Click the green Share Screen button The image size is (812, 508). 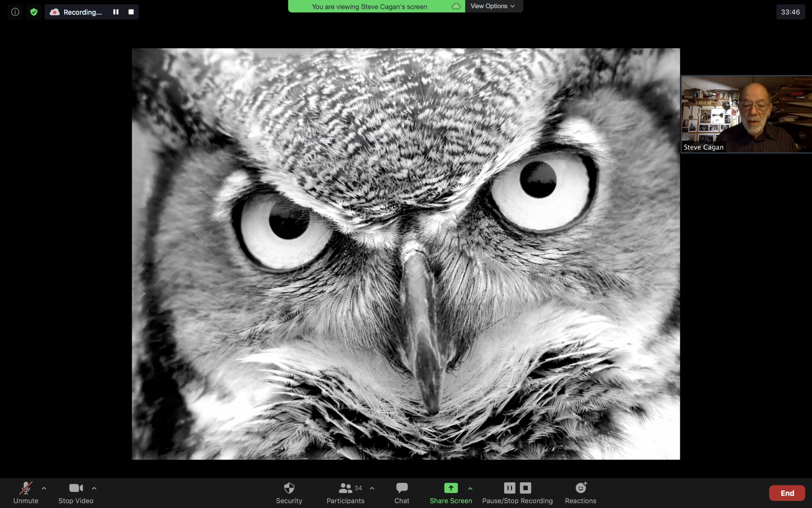pos(451,492)
